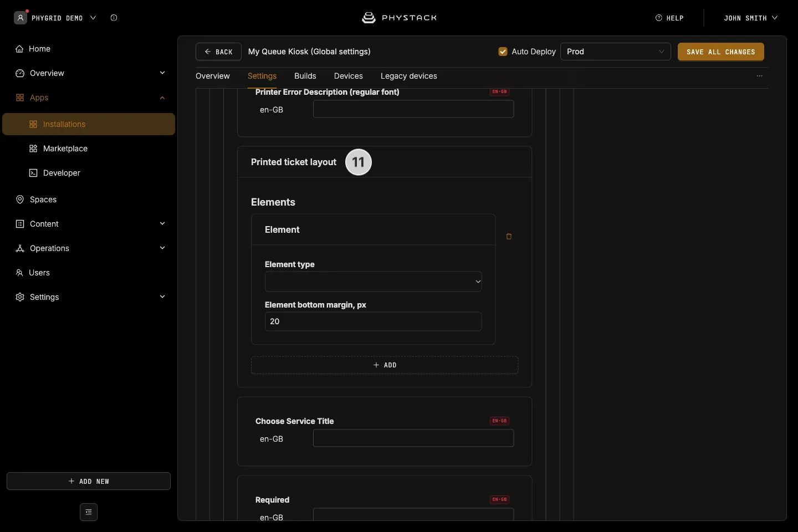Open the Element type dropdown

point(374,282)
